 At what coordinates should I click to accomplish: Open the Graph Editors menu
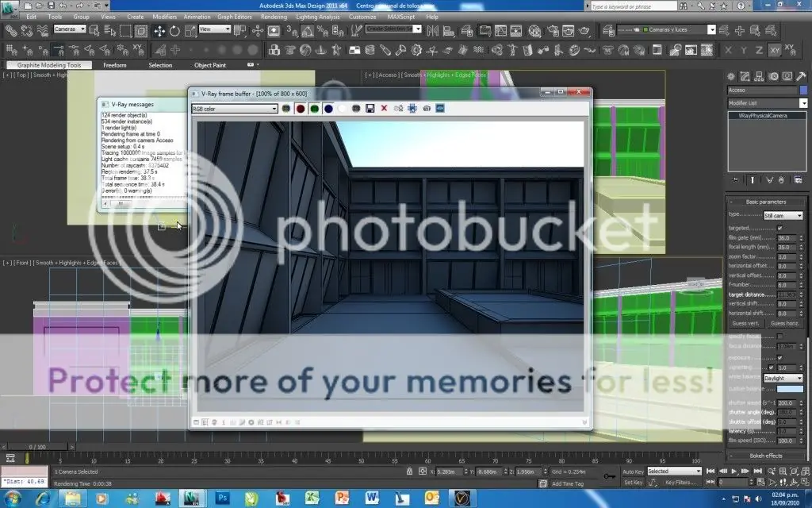coord(235,17)
